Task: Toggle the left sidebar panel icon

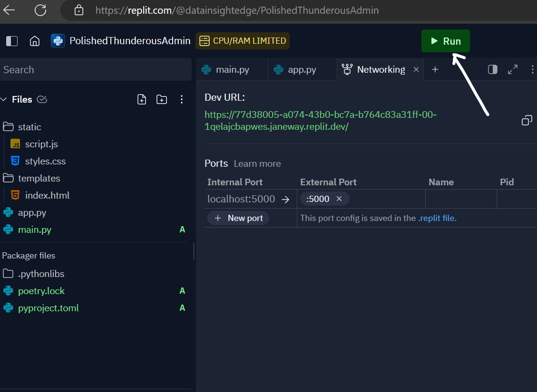Action: pos(12,41)
